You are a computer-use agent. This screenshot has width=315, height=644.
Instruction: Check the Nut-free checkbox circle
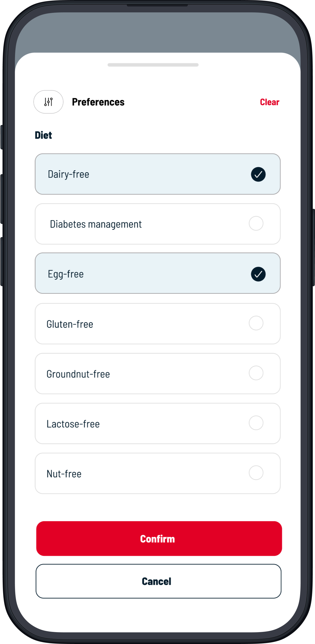[256, 473]
